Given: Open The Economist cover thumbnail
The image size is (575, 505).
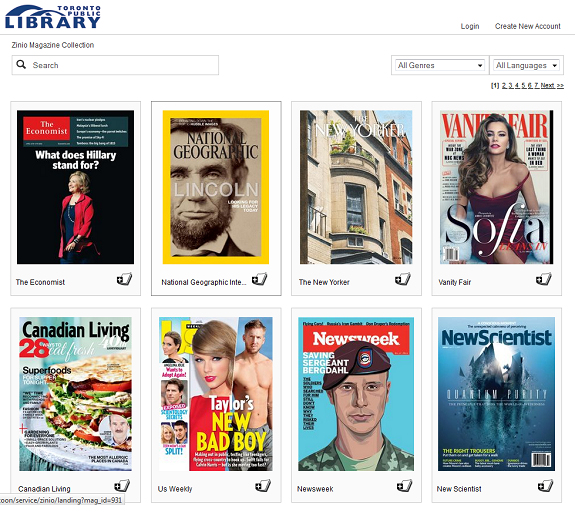Looking at the screenshot, I should (x=75, y=187).
